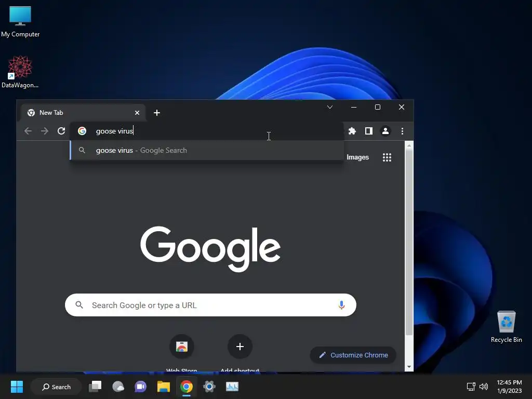Start voice search with the microphone icon
Image resolution: width=532 pixels, height=399 pixels.
342,305
